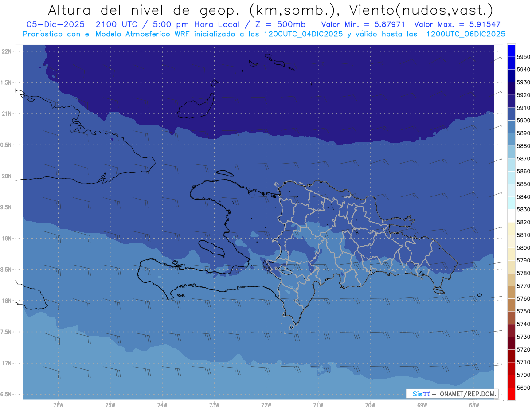Select the 'Valor Max. = 5.91547' readout
This screenshot has width=532, height=411.
(x=457, y=24)
